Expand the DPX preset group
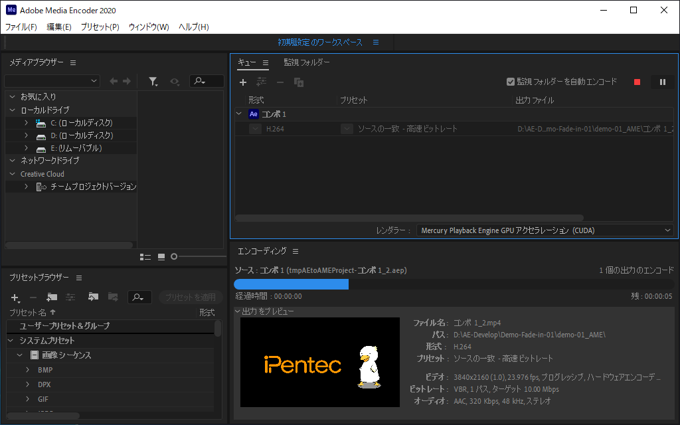Image resolution: width=680 pixels, height=425 pixels. point(28,385)
